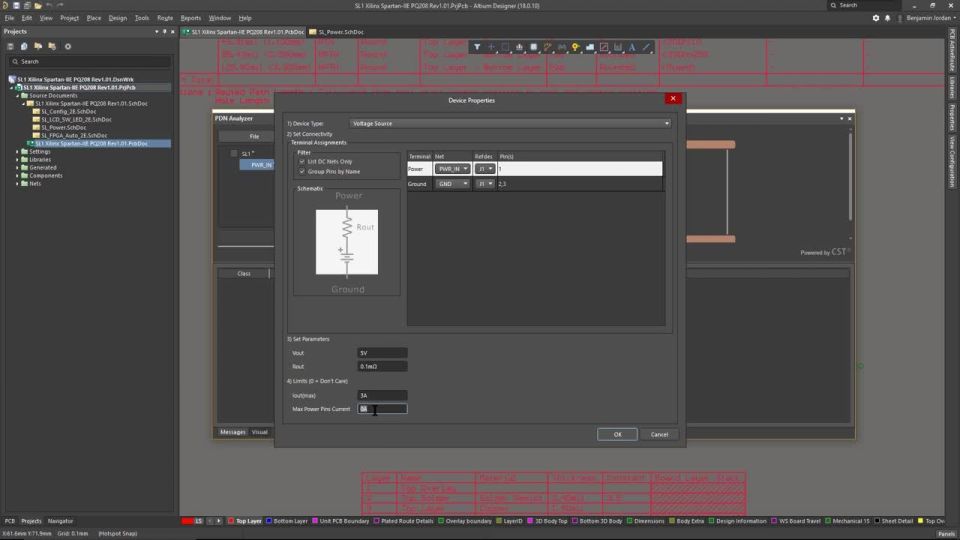
Task: Expand the Libraries folder in the project tree
Action: 17,160
